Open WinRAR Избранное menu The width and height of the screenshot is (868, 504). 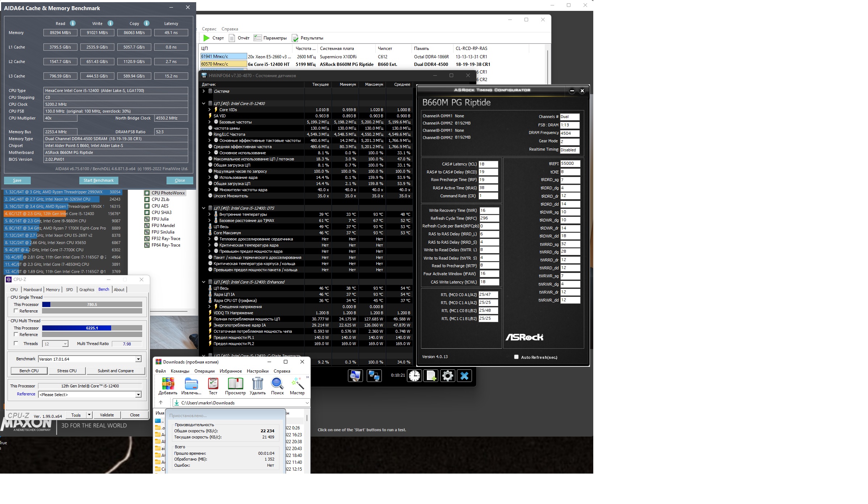[x=231, y=371]
